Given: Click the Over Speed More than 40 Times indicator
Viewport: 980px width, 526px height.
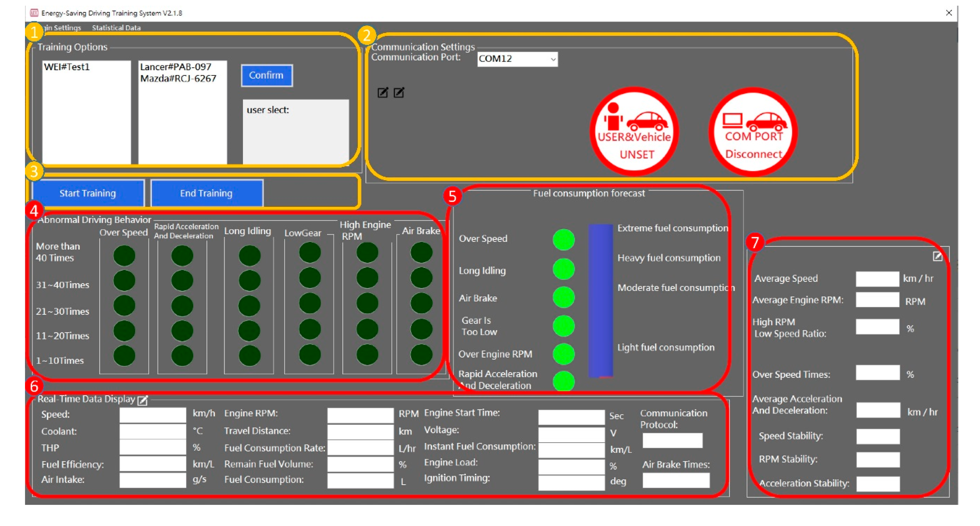Looking at the screenshot, I should (124, 256).
